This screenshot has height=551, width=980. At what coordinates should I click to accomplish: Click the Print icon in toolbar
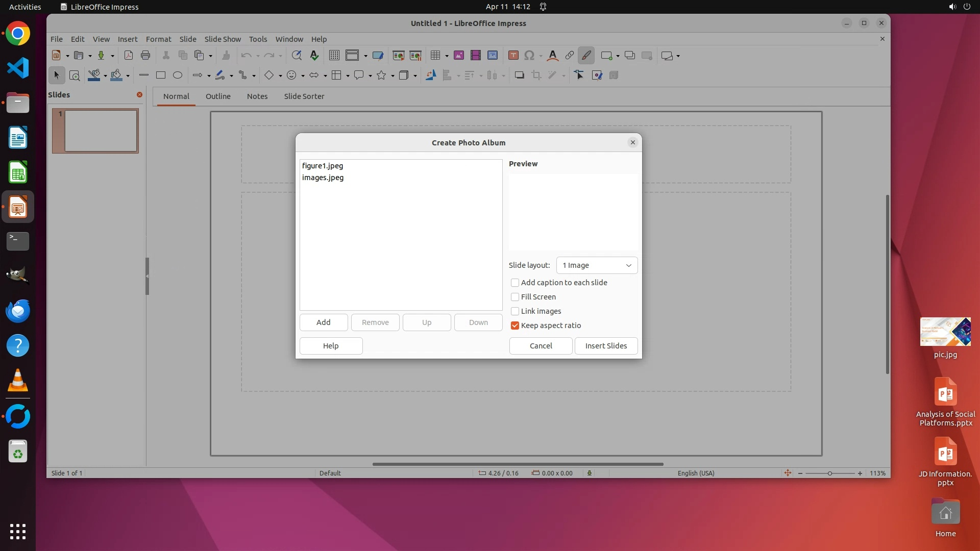pos(145,56)
